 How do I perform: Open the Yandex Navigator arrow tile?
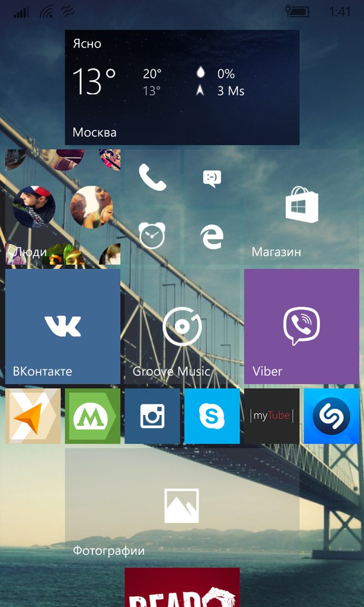(33, 416)
